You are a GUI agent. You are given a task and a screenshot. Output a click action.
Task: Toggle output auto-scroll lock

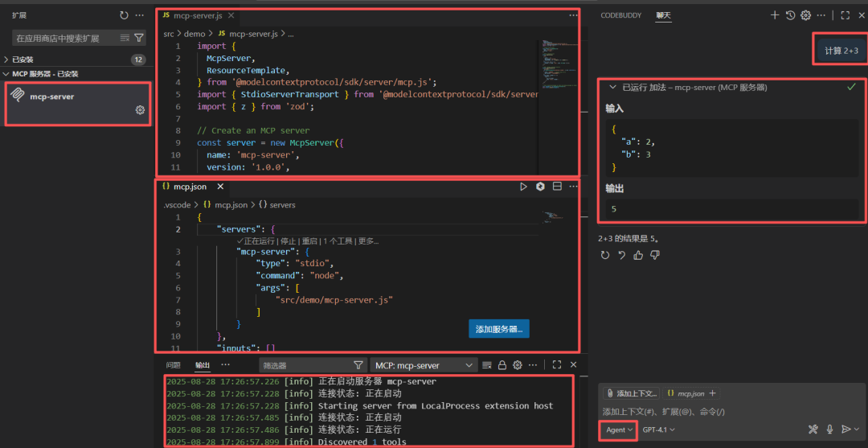coord(502,365)
